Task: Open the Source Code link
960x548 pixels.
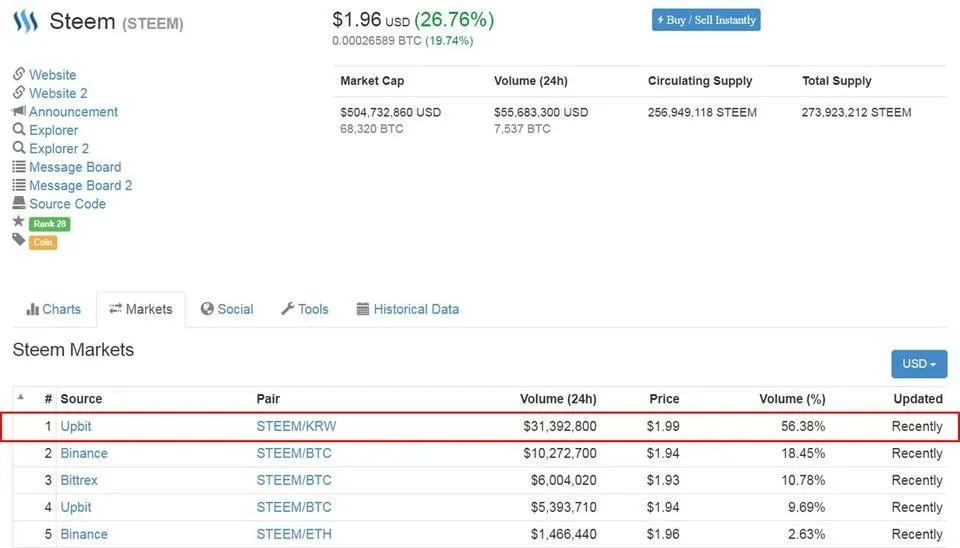Action: pos(67,203)
